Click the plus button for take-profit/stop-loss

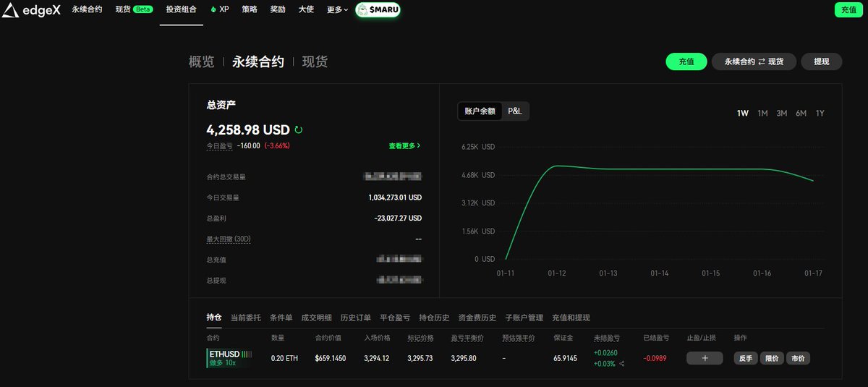tap(705, 358)
